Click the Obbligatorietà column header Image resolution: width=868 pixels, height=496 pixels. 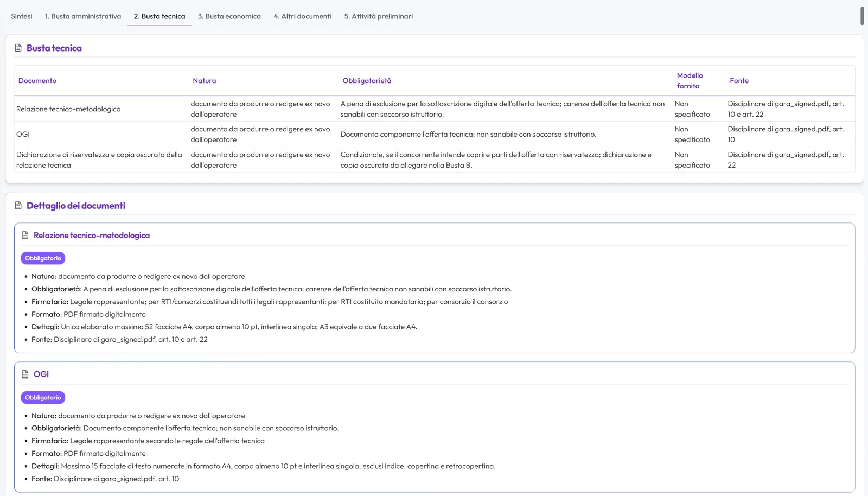(367, 81)
